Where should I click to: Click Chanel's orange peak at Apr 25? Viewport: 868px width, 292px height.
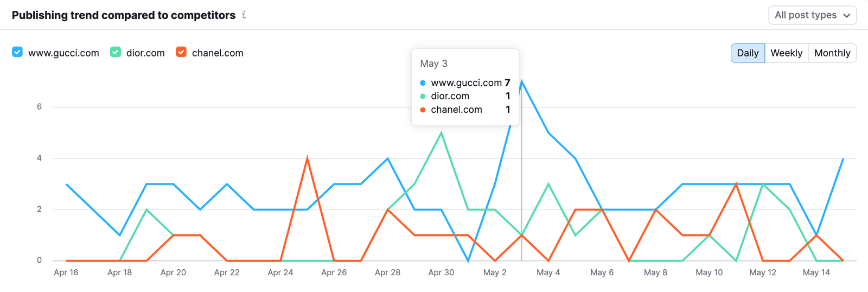(x=308, y=158)
